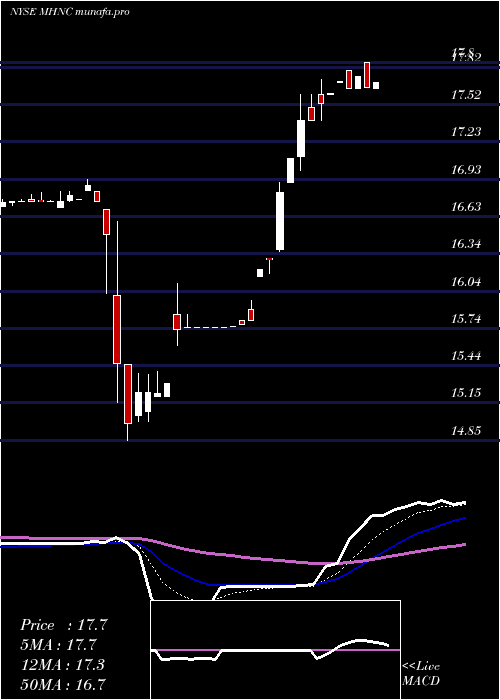
Task: Select the 15.15 price axis label
Action: click(467, 393)
